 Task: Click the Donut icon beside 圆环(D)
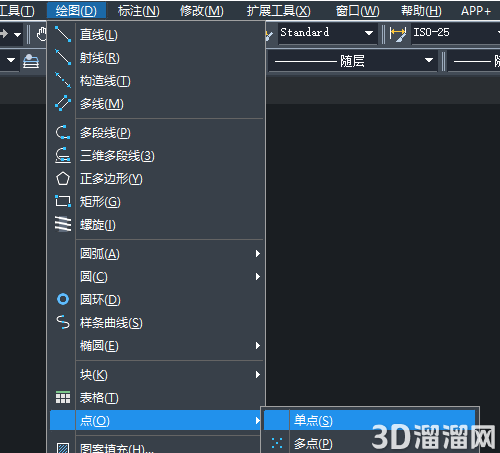tap(63, 299)
